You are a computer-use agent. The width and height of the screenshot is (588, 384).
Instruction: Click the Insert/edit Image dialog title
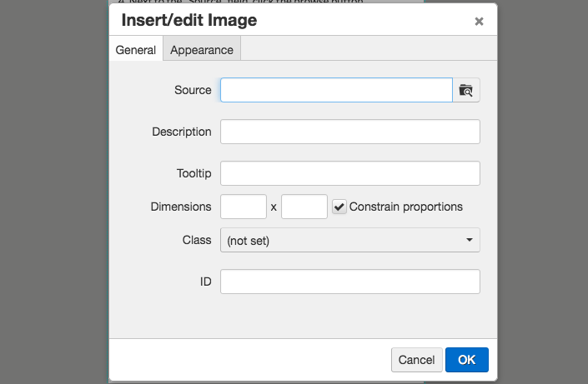point(189,20)
